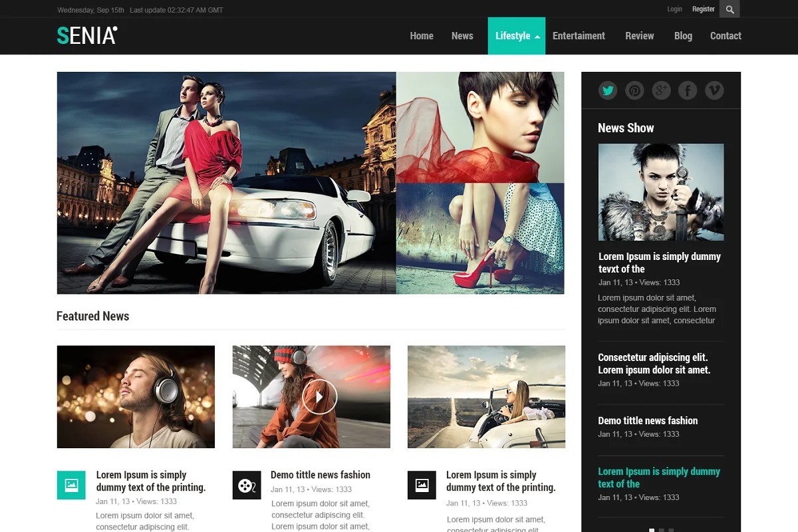Click the Facebook social icon
The image size is (798, 532).
click(x=688, y=90)
